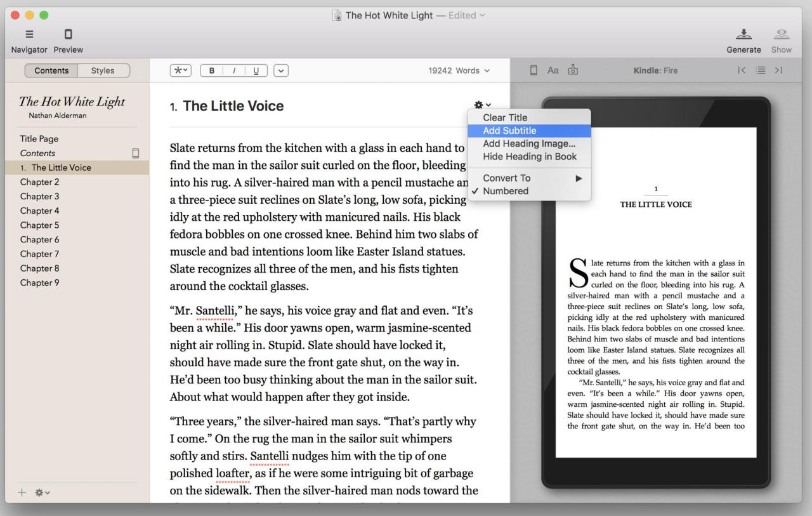Click the Generate ebook icon

tap(743, 34)
